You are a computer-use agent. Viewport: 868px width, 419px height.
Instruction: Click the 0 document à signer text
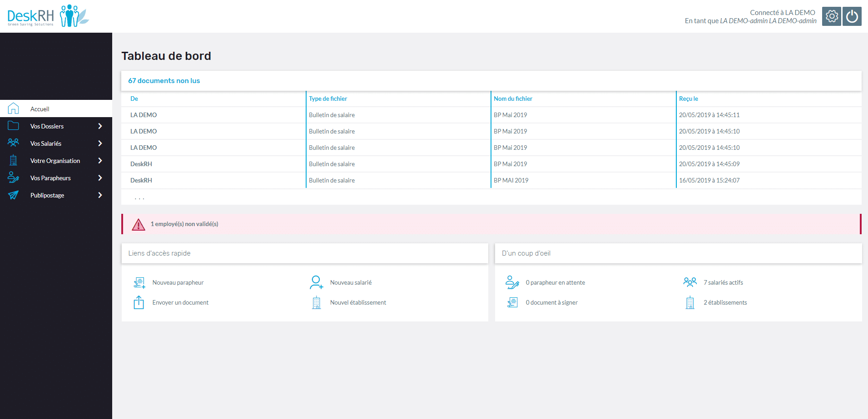[x=552, y=302]
